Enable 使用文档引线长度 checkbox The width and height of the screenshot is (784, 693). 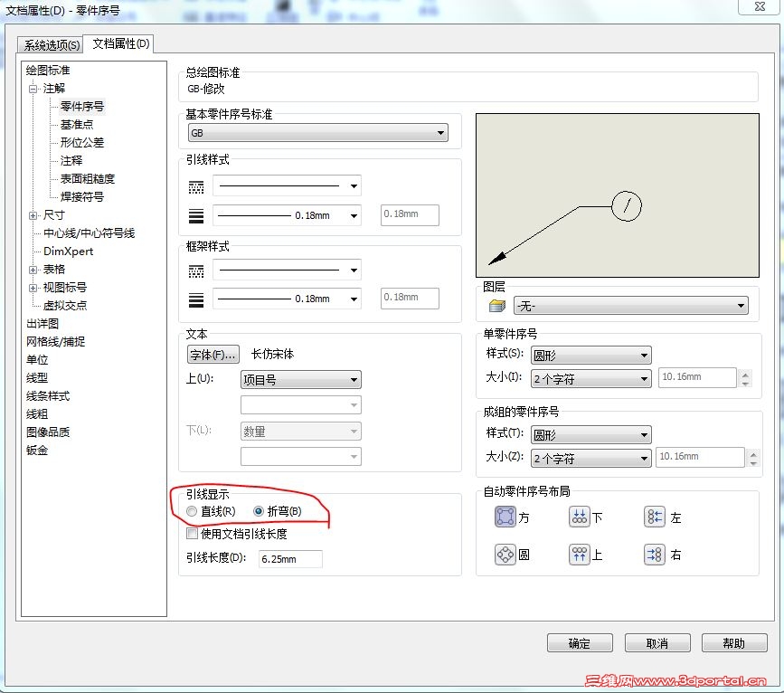(192, 534)
